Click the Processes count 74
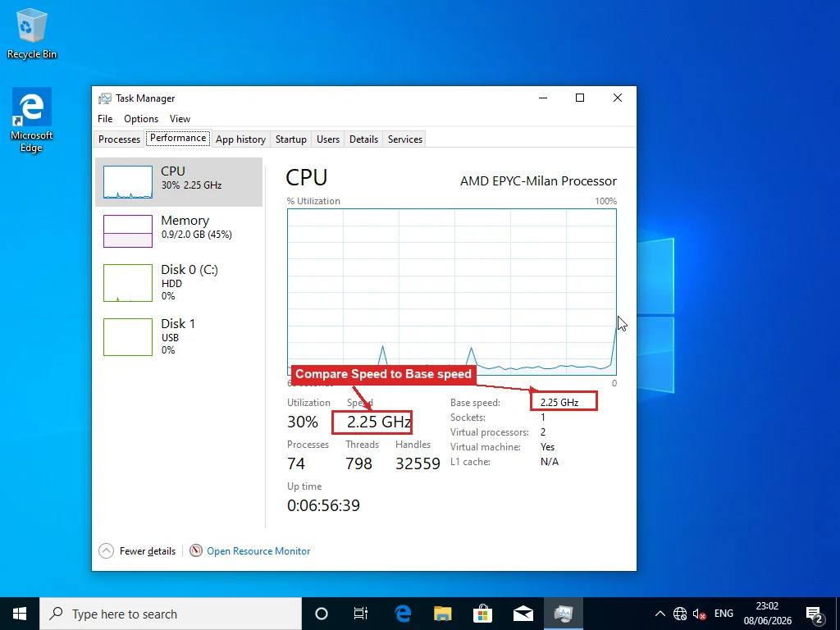Image resolution: width=840 pixels, height=630 pixels. 296,463
